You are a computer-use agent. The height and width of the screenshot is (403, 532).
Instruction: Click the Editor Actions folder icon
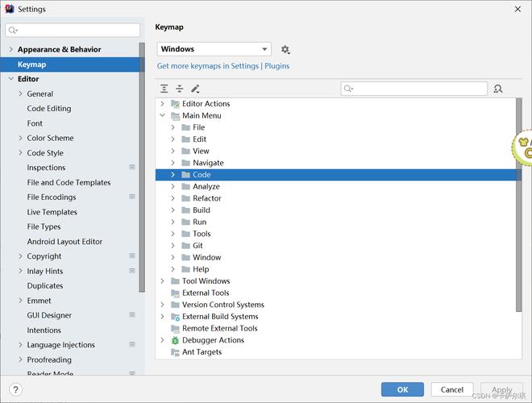(x=175, y=104)
